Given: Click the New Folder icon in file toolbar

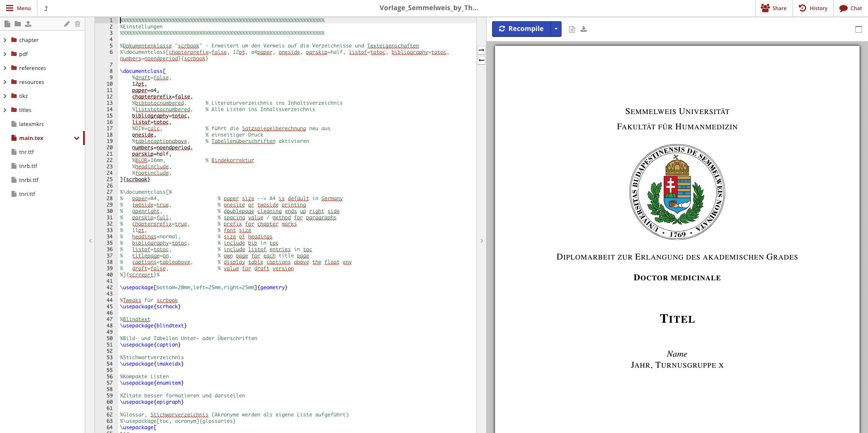Looking at the screenshot, I should [18, 24].
